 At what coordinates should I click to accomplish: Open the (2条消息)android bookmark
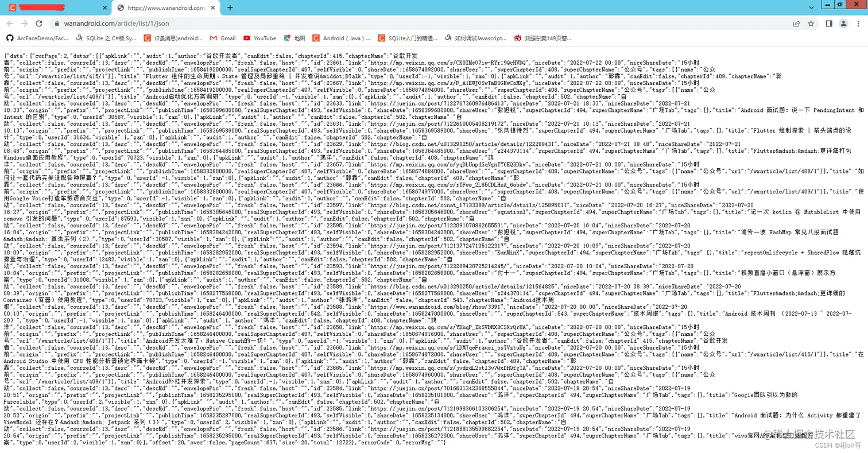click(173, 38)
